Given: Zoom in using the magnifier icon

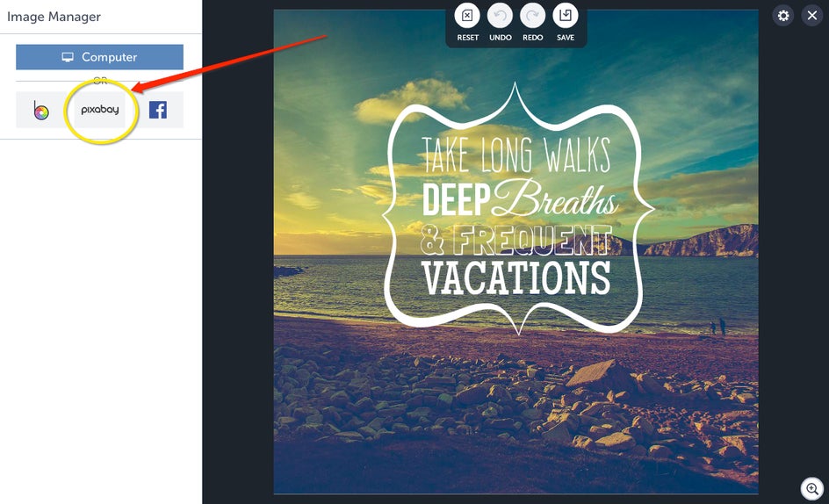Looking at the screenshot, I should [x=812, y=489].
